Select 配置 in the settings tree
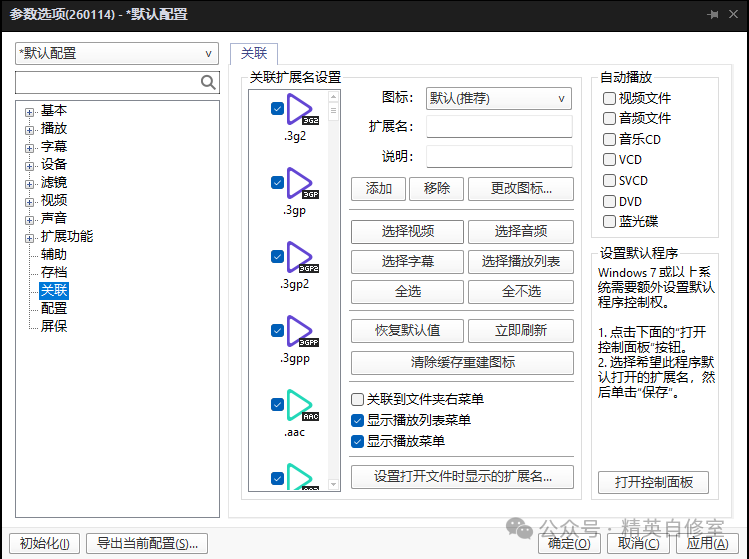 coord(54,309)
